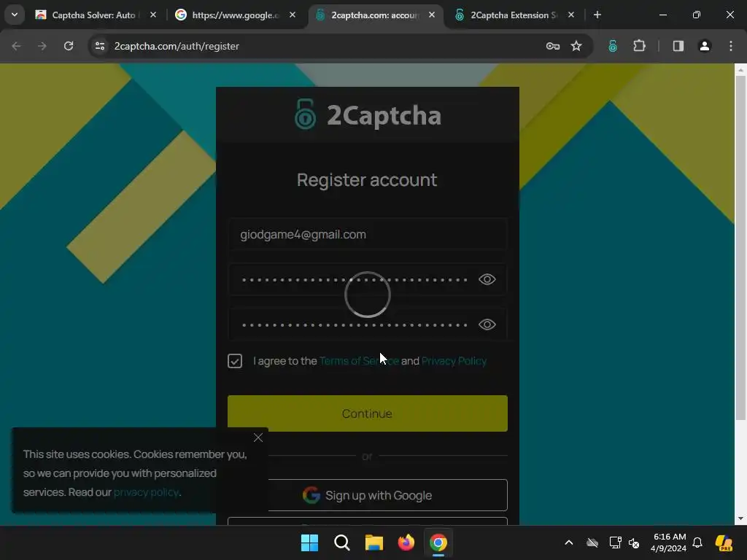747x560 pixels.
Task: Click the muted volume tray icon
Action: pos(634,542)
